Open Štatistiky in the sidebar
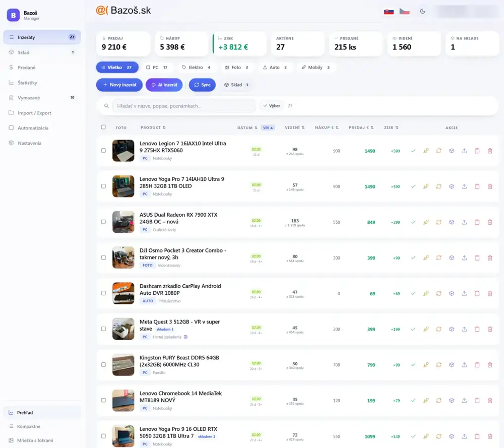This screenshot has width=504, height=448. pos(42,83)
